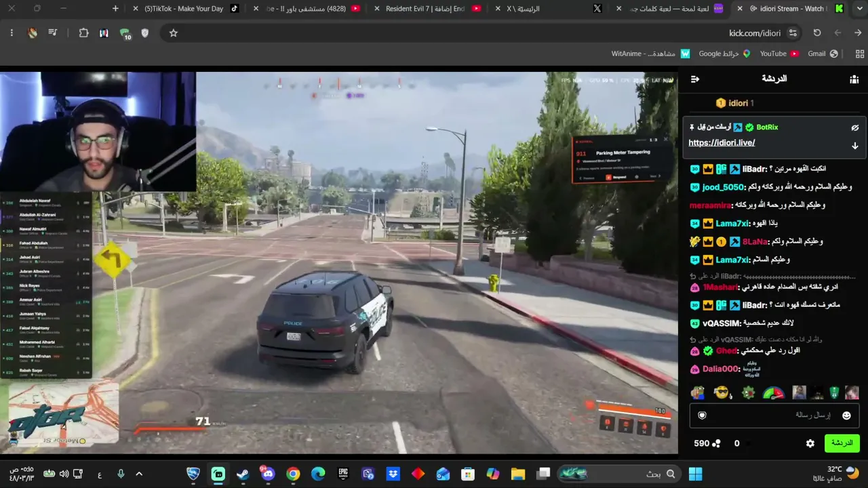Launch Microsoft Edge from the taskbar
The height and width of the screenshot is (488, 868).
318,474
